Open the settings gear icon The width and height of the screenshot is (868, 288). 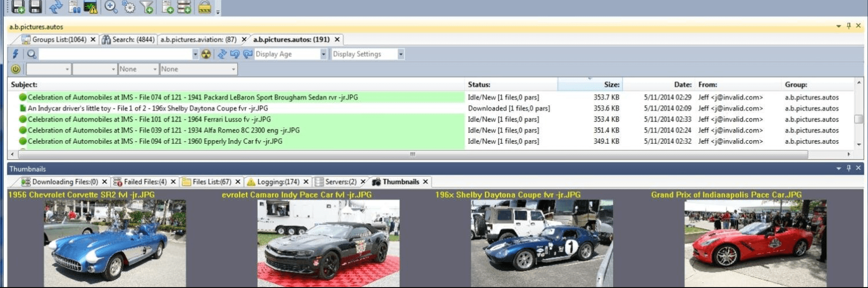(129, 7)
